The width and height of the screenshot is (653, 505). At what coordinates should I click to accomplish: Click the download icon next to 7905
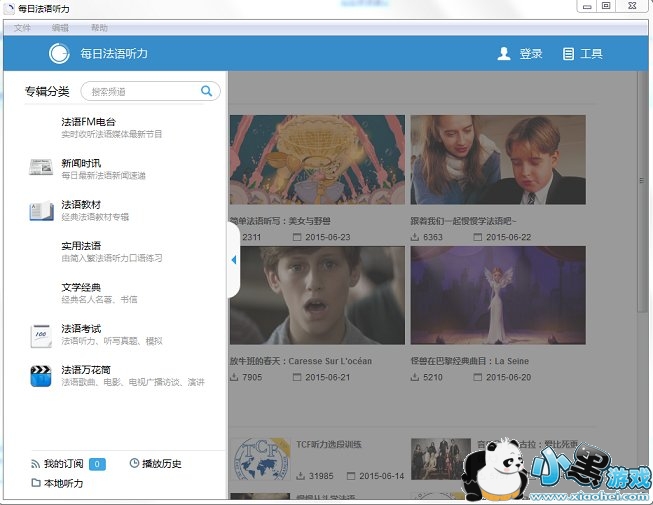(234, 377)
